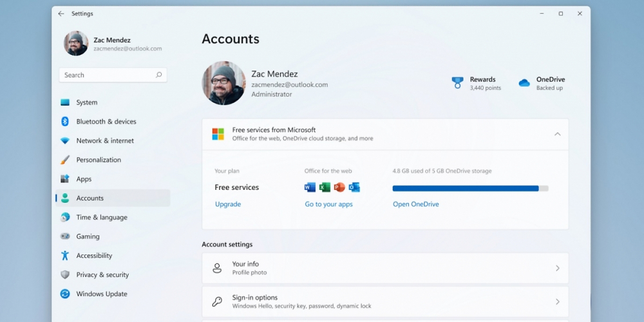
Task: Click the Open OneDrive link
Action: coord(415,204)
